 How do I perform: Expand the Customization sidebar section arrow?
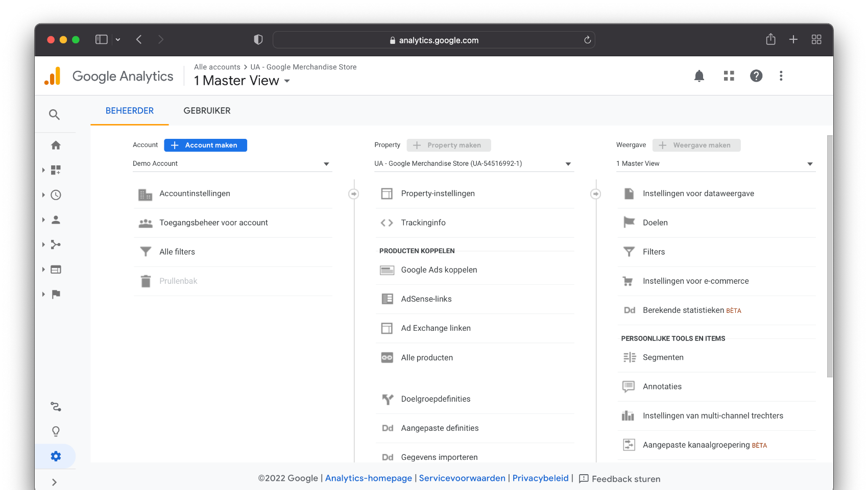tap(43, 170)
